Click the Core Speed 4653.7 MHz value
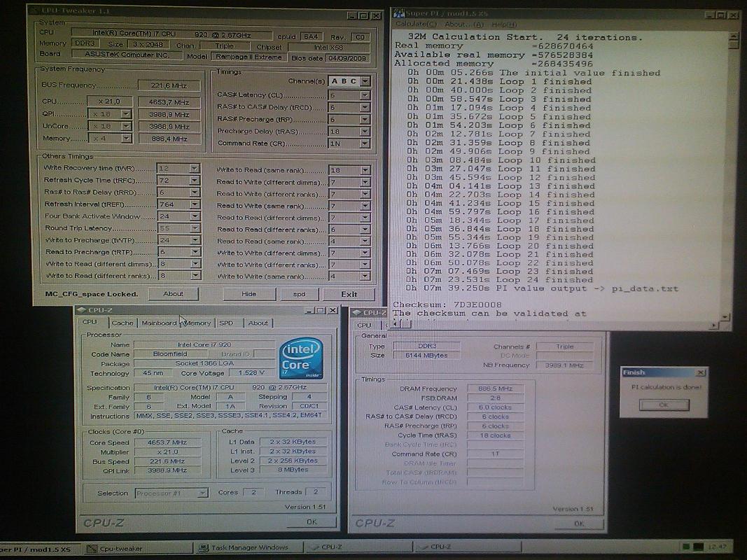Viewport: 747px width, 560px height. pos(167,442)
